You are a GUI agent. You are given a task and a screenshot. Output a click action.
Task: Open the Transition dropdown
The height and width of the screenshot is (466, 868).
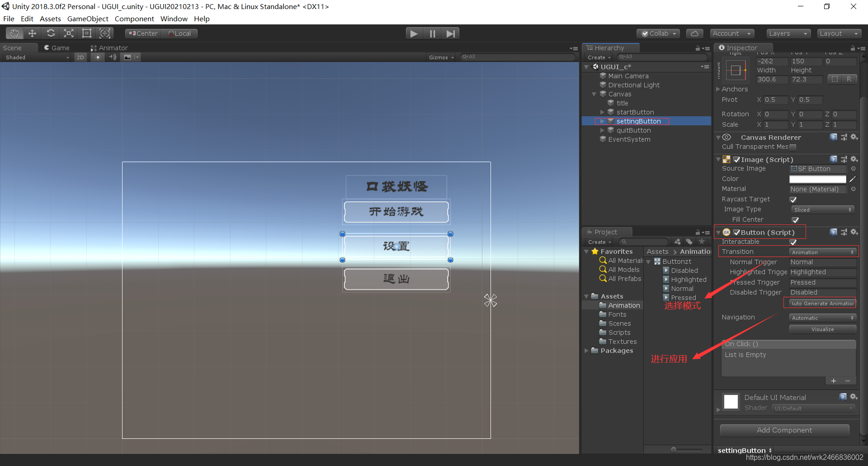[823, 252]
